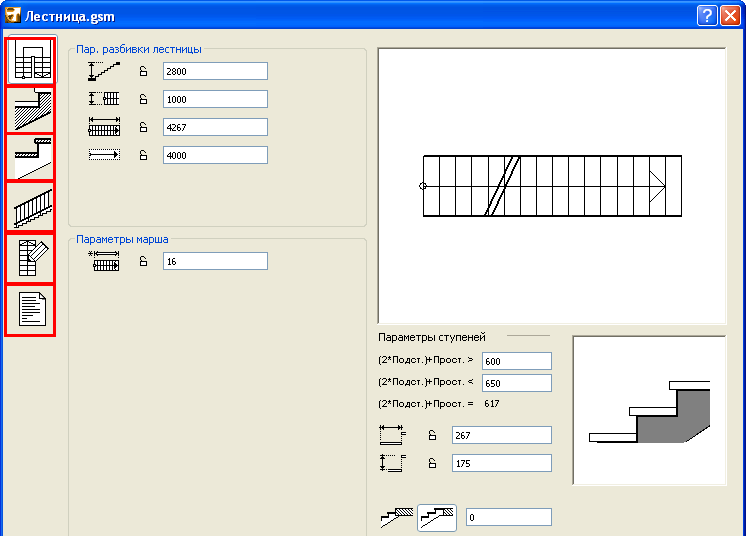Click the 'Параметры ступеней' heading
The width and height of the screenshot is (746, 536).
coord(432,337)
